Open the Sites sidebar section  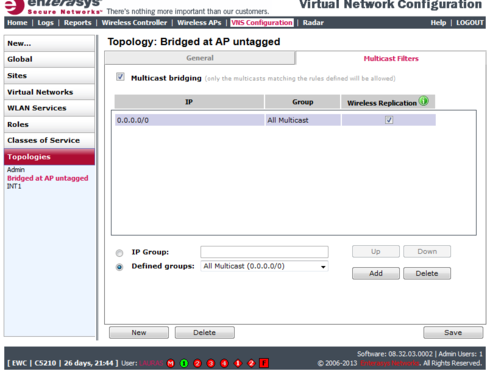pyautogui.click(x=49, y=76)
